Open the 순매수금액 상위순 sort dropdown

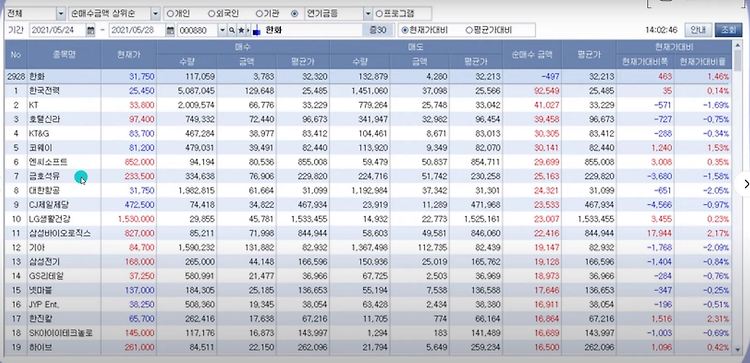155,13
